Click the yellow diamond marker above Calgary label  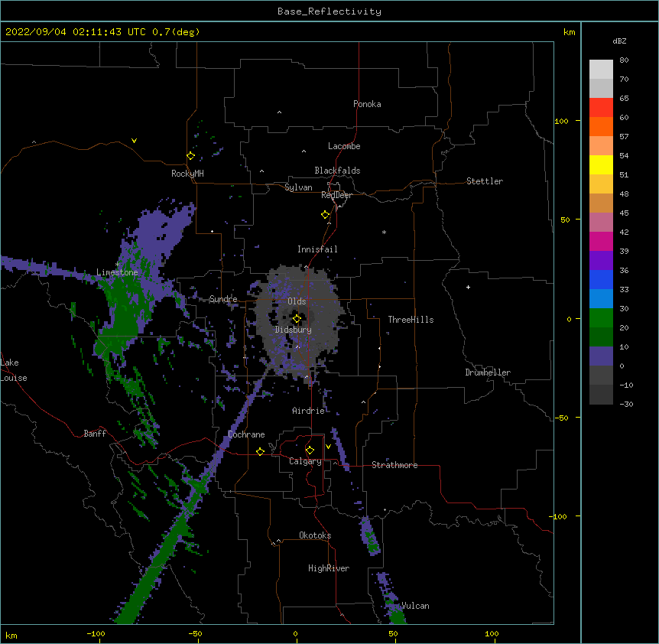tap(310, 450)
